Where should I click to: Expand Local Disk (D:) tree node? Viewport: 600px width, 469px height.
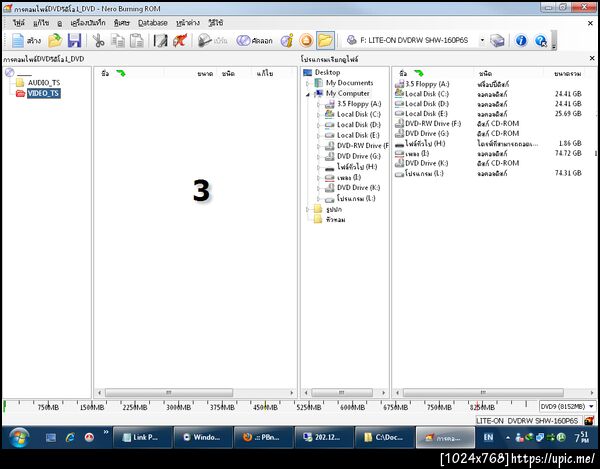[319, 125]
